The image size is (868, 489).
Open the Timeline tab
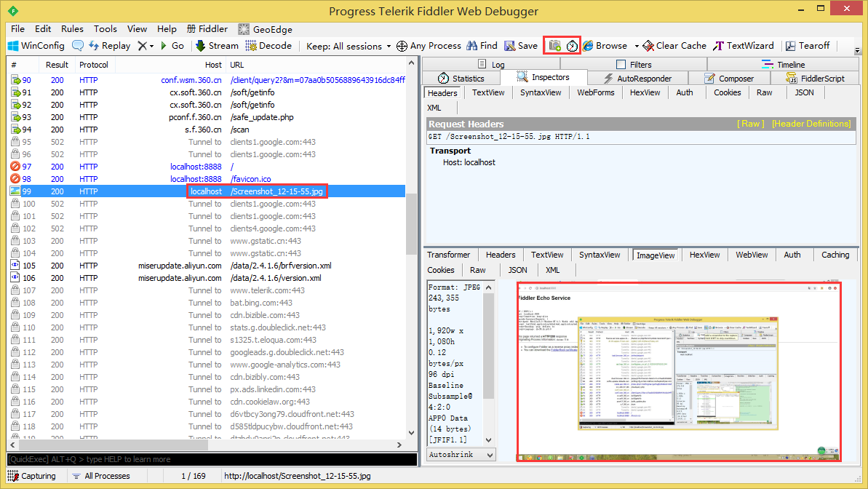[x=784, y=64]
